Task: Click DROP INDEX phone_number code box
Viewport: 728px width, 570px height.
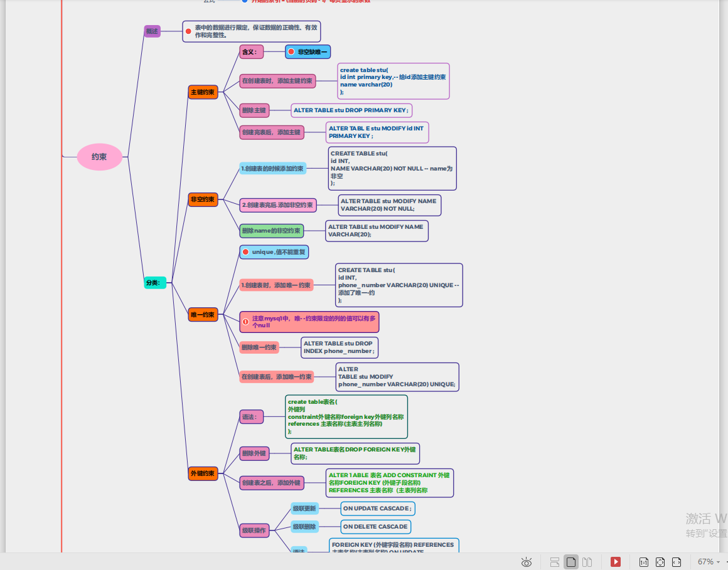Action: point(340,347)
